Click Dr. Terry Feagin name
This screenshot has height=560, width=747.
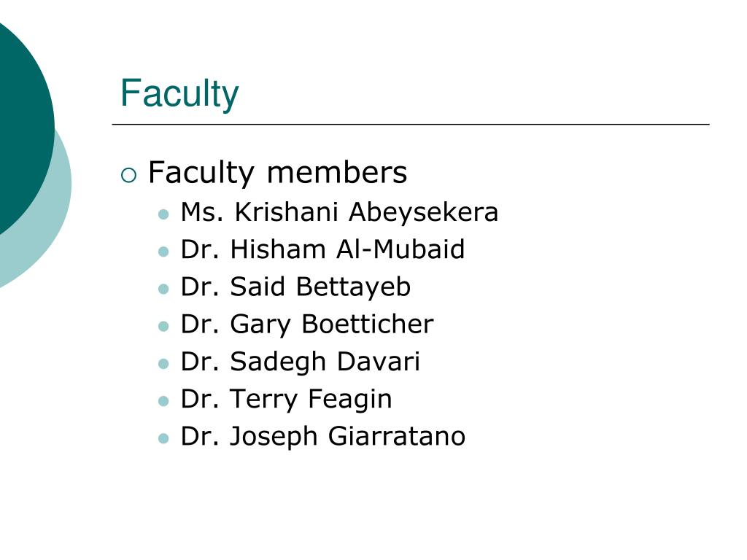point(286,399)
